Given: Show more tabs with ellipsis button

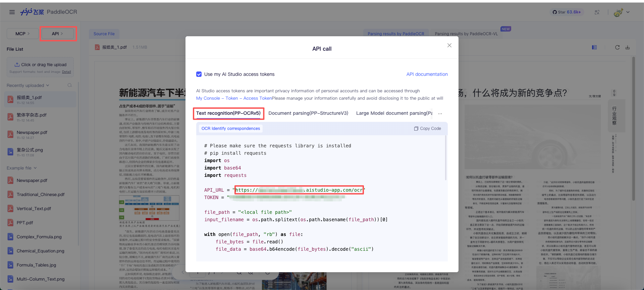Looking at the screenshot, I should tap(440, 113).
